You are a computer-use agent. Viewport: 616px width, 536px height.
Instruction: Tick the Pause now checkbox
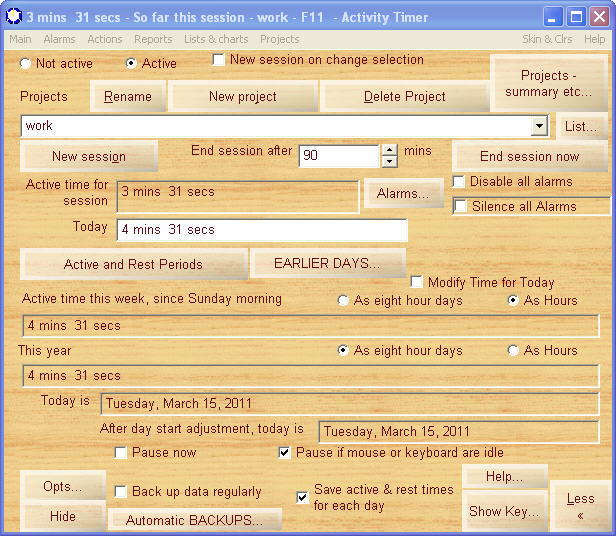121,453
